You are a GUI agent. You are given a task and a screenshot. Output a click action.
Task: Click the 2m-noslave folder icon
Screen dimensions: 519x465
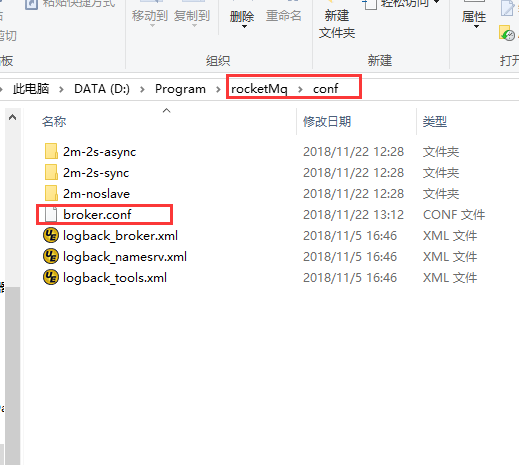coord(51,193)
